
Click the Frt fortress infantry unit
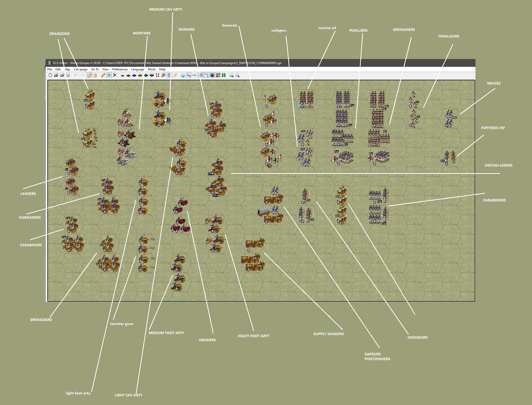(x=450, y=157)
